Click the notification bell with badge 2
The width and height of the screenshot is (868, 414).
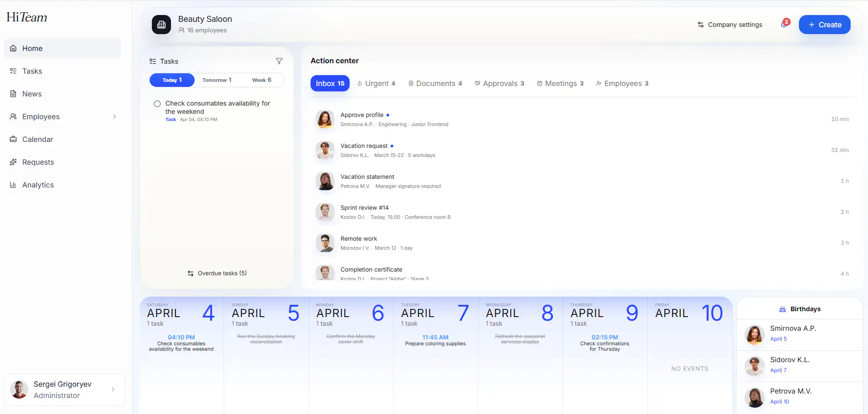[783, 24]
